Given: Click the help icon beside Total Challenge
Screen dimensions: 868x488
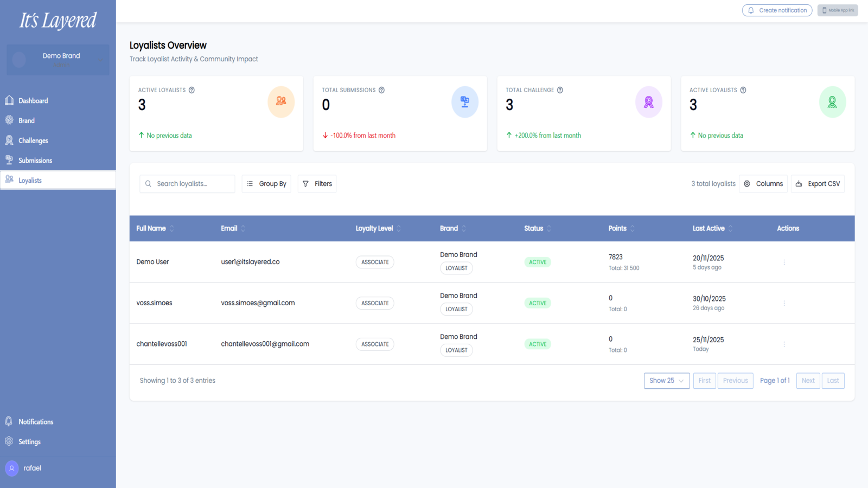Looking at the screenshot, I should pyautogui.click(x=560, y=90).
